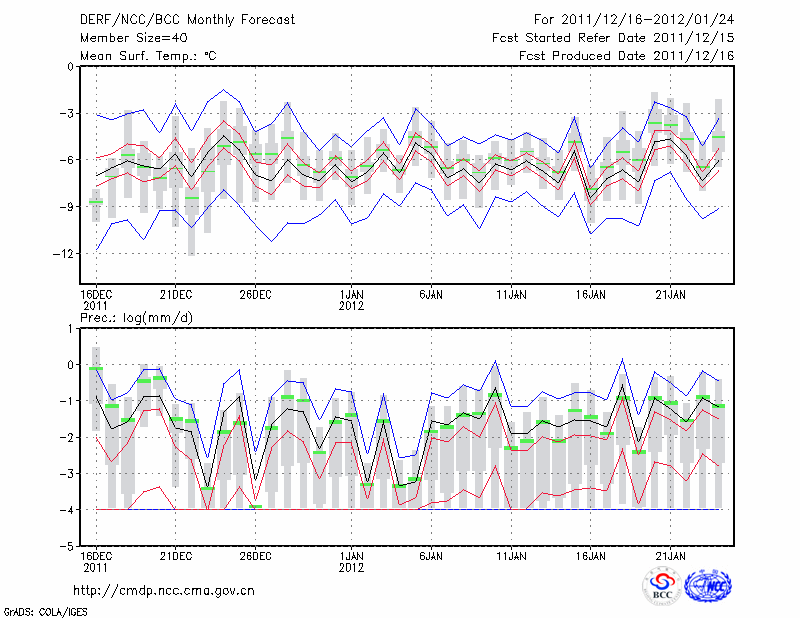Image resolution: width=800 pixels, height=618 pixels.
Task: Click 21JAN label under precipitation chart
Action: click(x=670, y=555)
